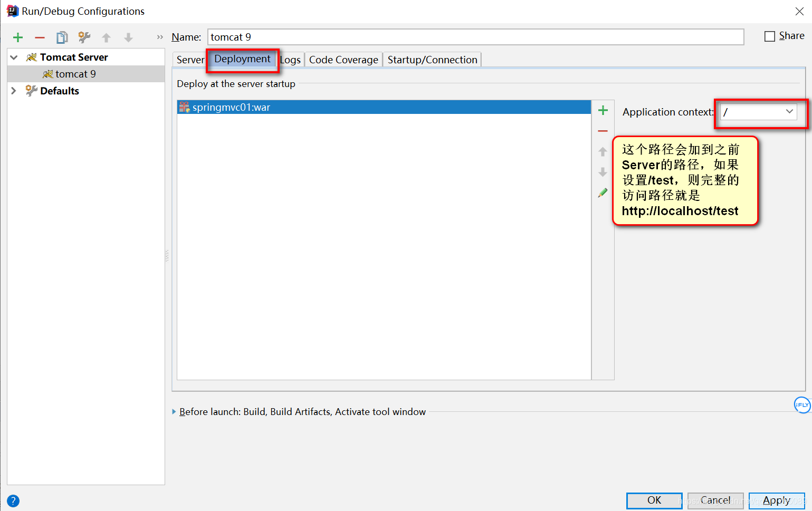
Task: Click the Cancel button
Action: tap(715, 500)
